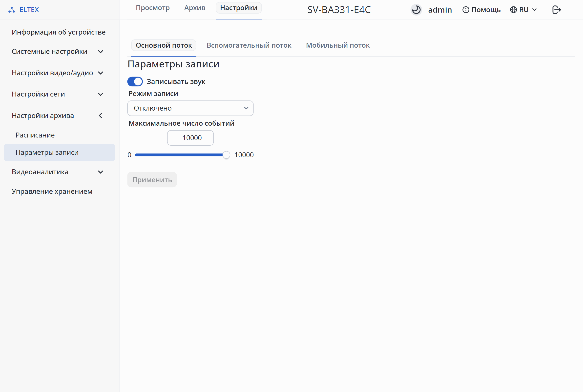Open Помощь help info icon
583x392 pixels.
click(465, 10)
